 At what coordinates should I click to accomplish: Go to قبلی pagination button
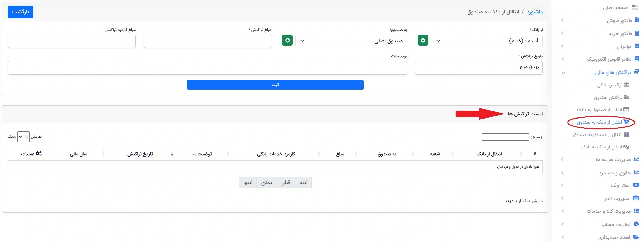pyautogui.click(x=285, y=183)
